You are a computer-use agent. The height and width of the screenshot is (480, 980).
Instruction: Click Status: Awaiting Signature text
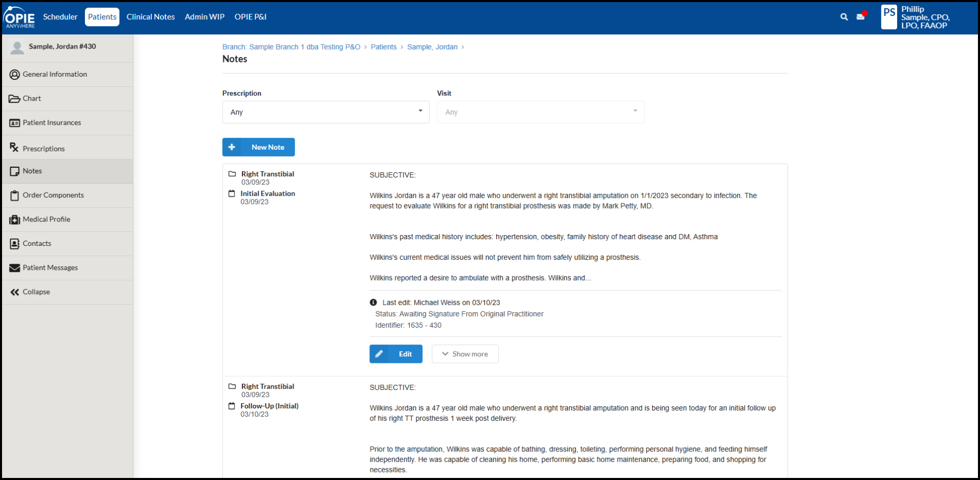459,314
